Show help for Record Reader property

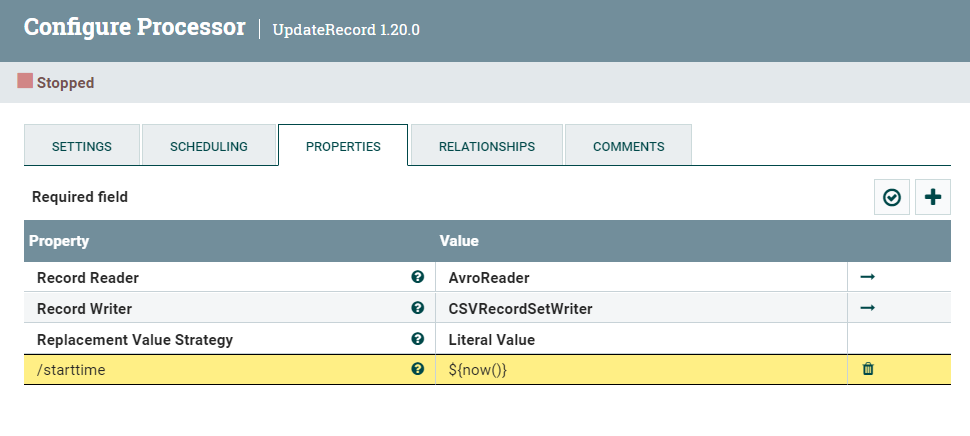[418, 277]
